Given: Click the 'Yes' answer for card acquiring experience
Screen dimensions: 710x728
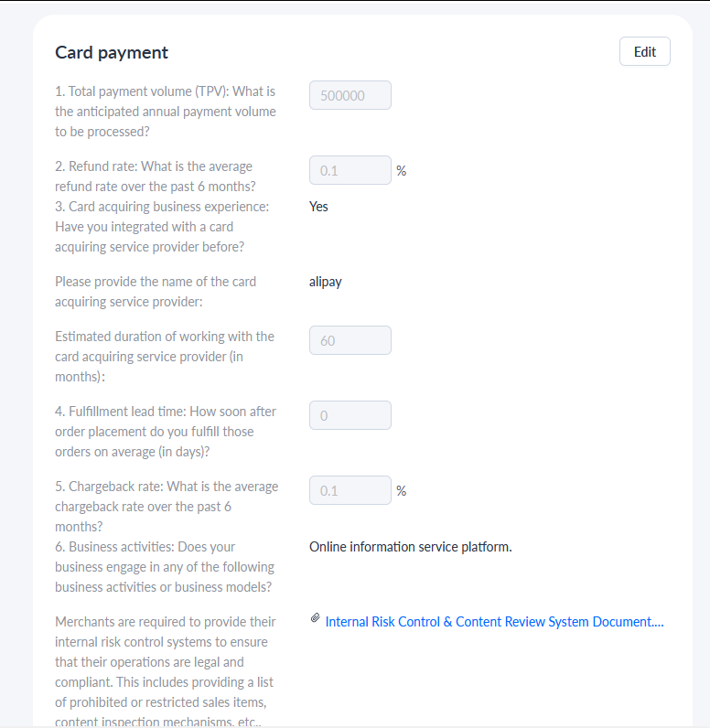Looking at the screenshot, I should pos(318,207).
